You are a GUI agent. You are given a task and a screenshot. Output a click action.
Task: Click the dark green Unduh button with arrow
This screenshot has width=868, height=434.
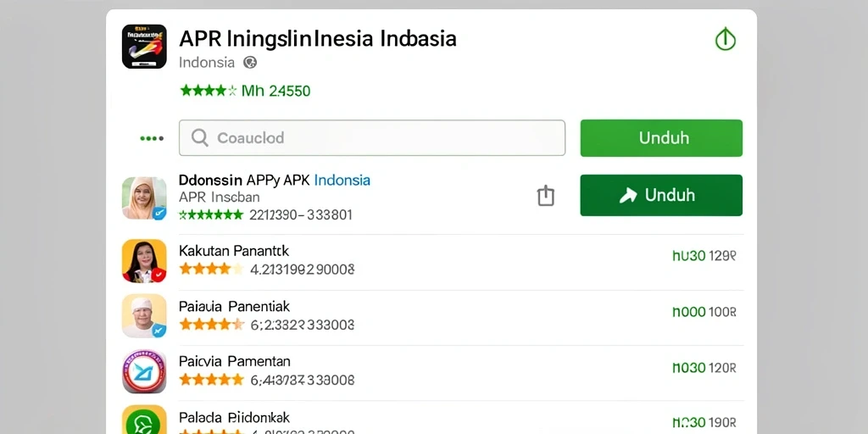661,195
